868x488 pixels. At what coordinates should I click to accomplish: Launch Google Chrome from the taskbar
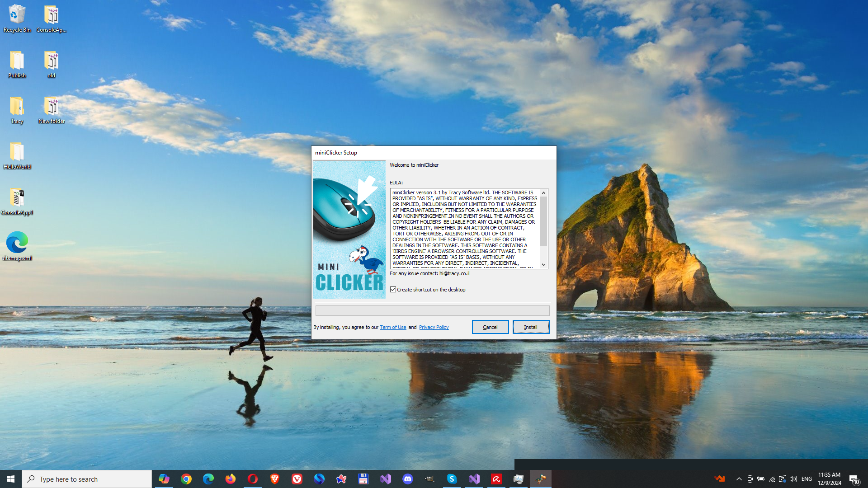coord(186,479)
